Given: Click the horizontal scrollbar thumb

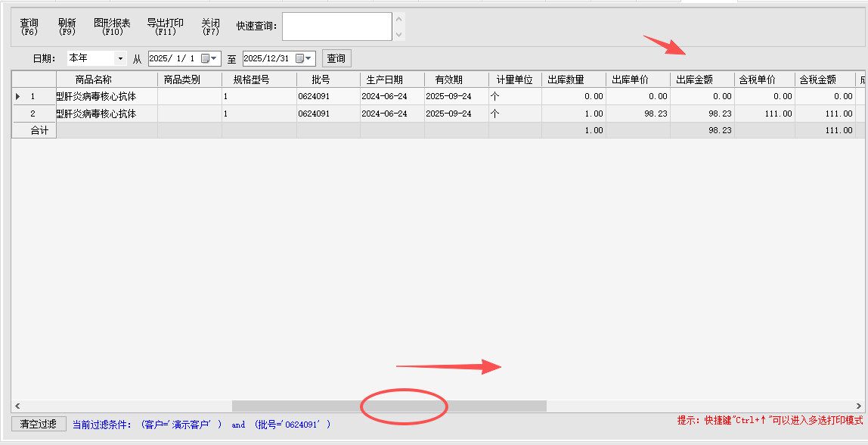Looking at the screenshot, I should point(389,406).
